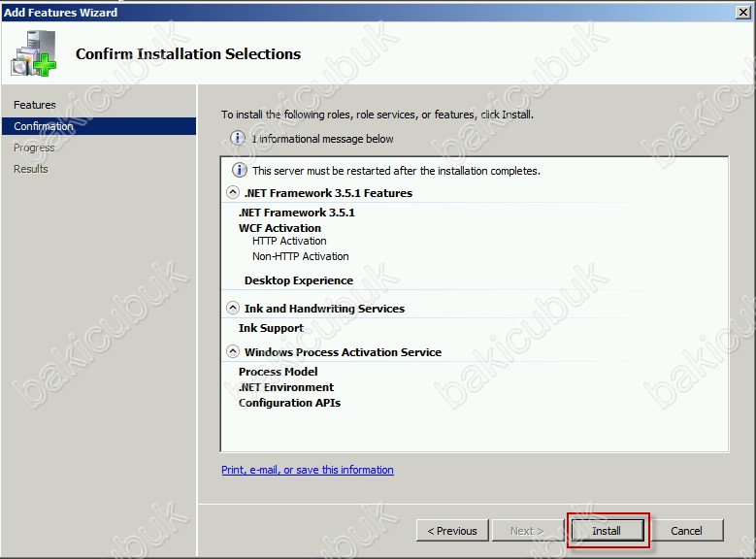This screenshot has height=559, width=756.
Task: Collapse the Windows Process Activation Service section
Action: tap(233, 351)
